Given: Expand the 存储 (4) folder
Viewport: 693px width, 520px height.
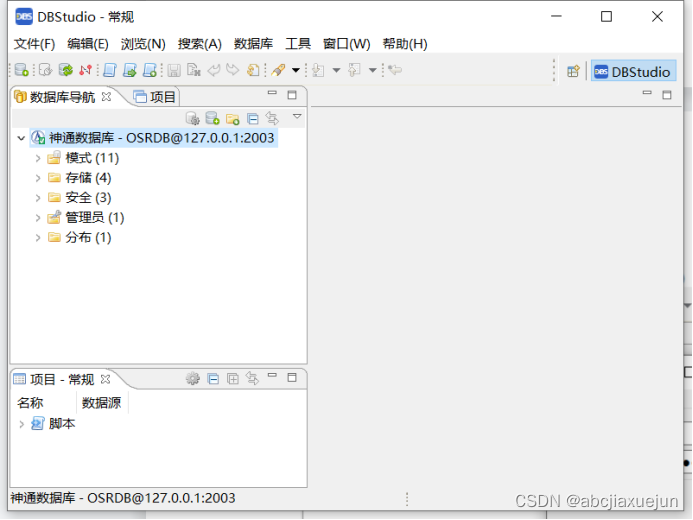Looking at the screenshot, I should click(x=38, y=178).
